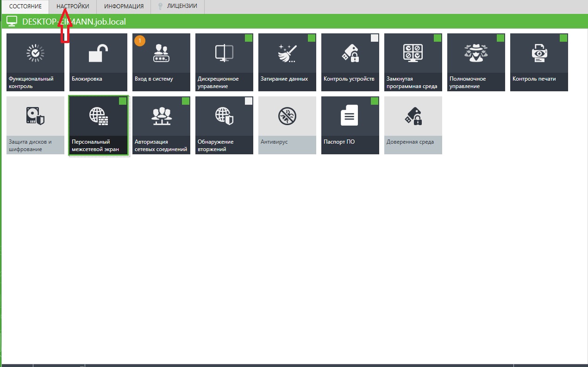
Task: Select the Затирание данных broom icon
Action: 287,53
